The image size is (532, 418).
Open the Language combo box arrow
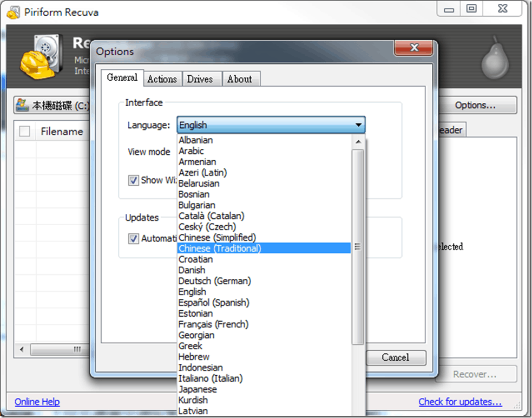[358, 125]
